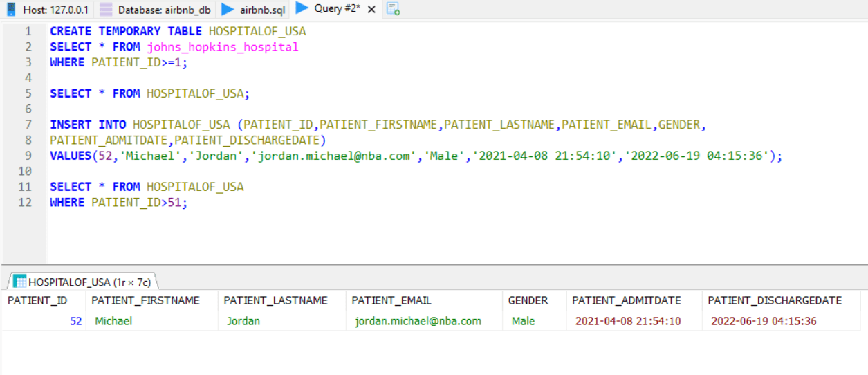Sort by PATIENT_DISCHARGEDATE column header
The image size is (868, 375).
click(x=781, y=300)
